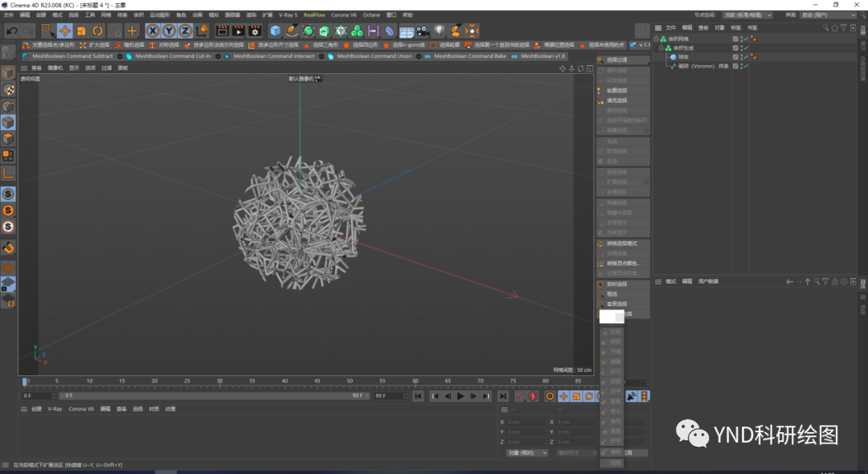Toggle the Y axis lock

[169, 31]
